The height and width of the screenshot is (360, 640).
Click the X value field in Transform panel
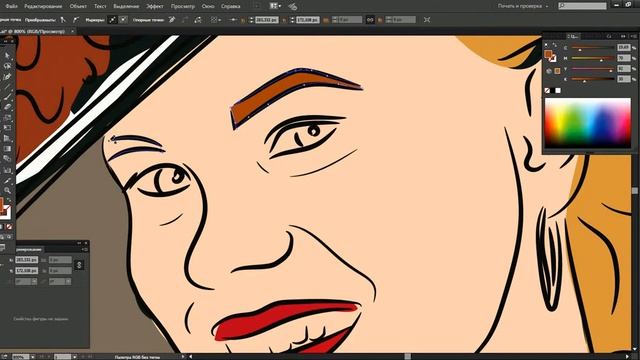click(x=27, y=260)
